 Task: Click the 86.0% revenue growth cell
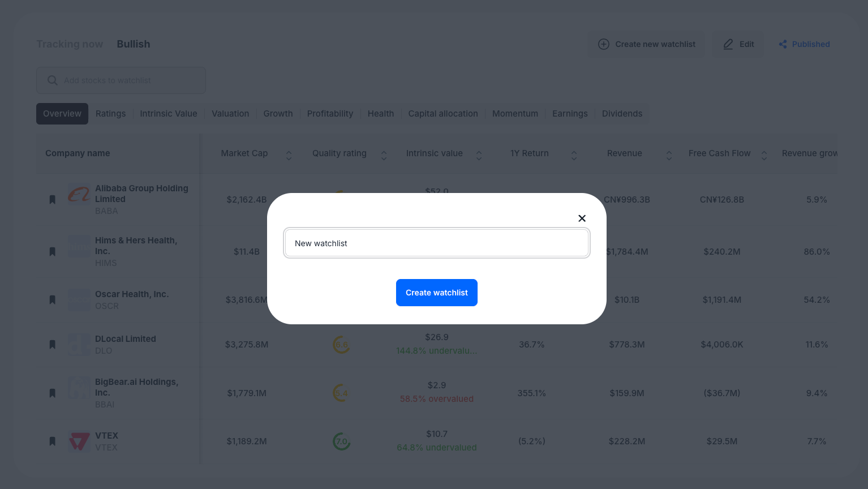(x=817, y=252)
